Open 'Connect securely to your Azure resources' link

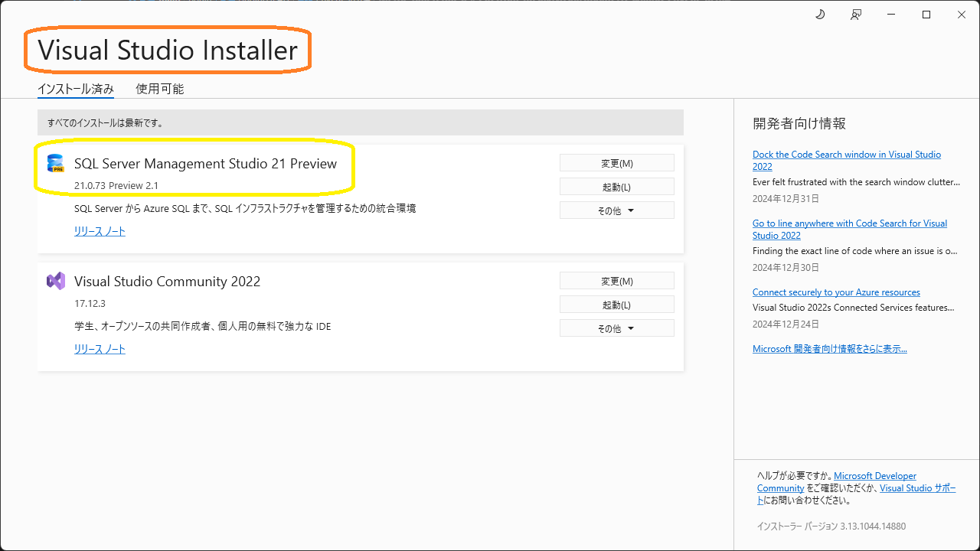pos(836,292)
